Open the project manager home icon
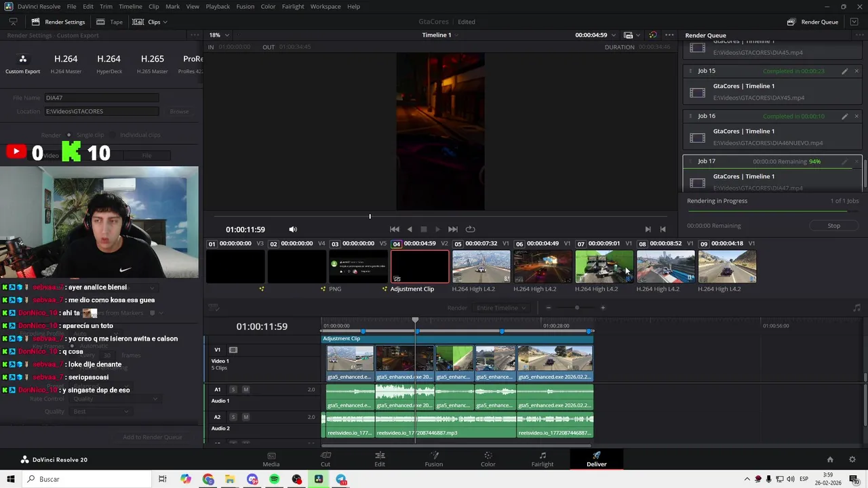The width and height of the screenshot is (868, 488). tap(830, 460)
